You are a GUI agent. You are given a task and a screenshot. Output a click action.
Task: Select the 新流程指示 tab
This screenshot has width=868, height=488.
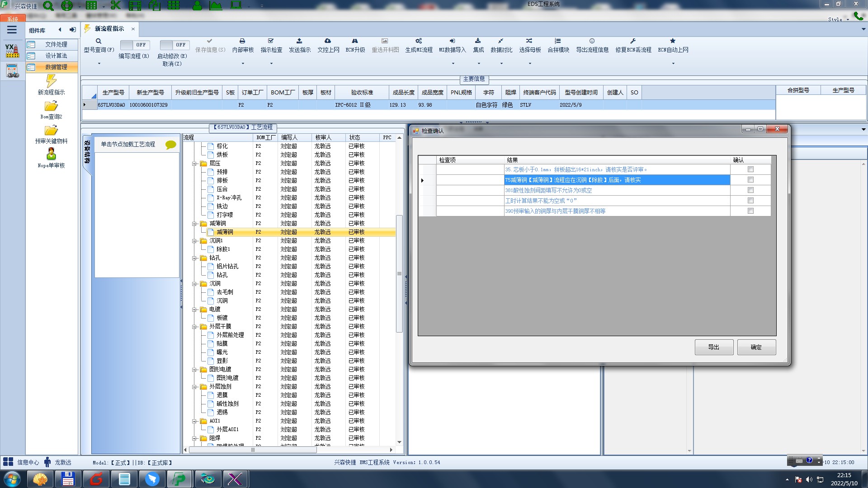[109, 29]
